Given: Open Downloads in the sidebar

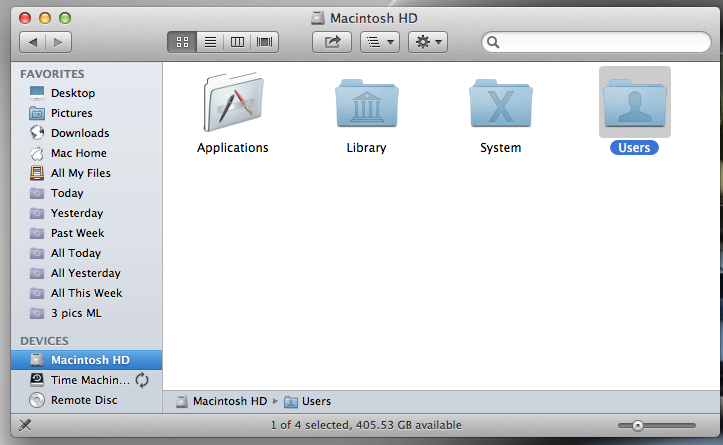Looking at the screenshot, I should [87, 133].
